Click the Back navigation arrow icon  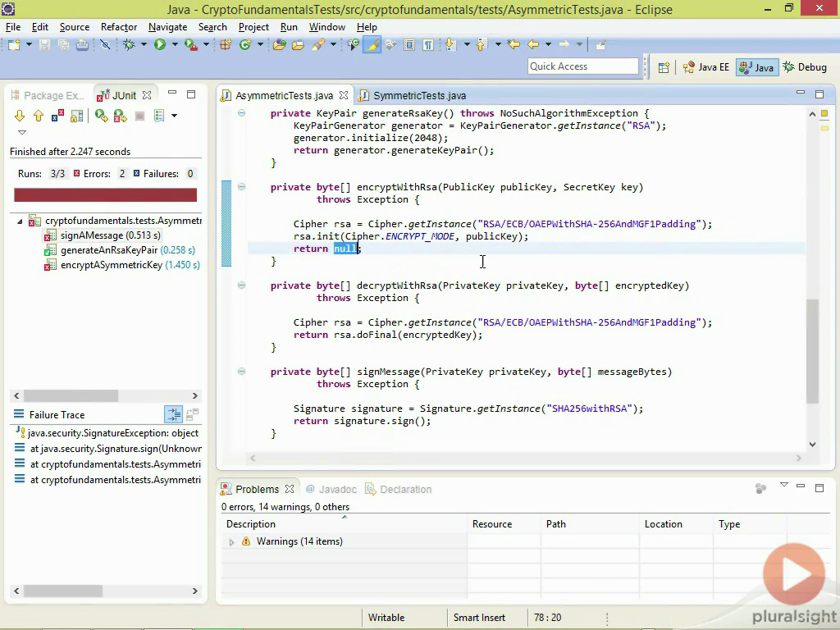(x=533, y=45)
